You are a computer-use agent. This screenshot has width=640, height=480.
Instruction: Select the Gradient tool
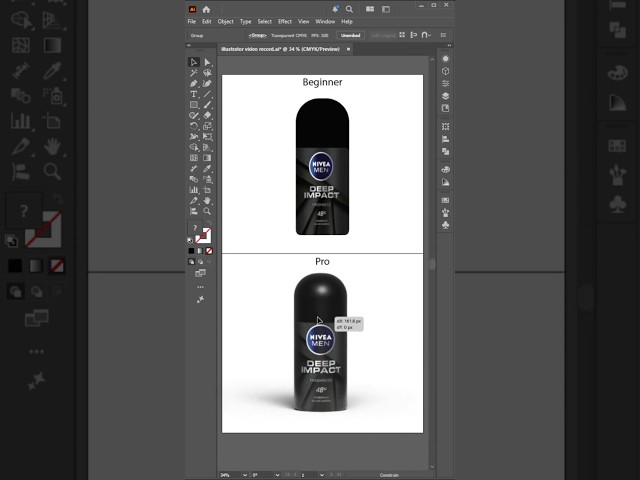click(x=207, y=158)
